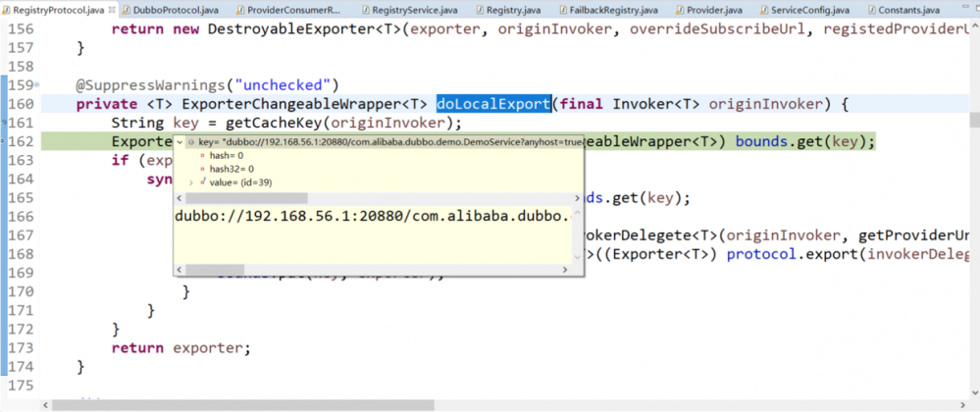Click the variable tree horizontal scrollbar thumb
Viewport: 980px width, 412px height.
tap(247, 198)
